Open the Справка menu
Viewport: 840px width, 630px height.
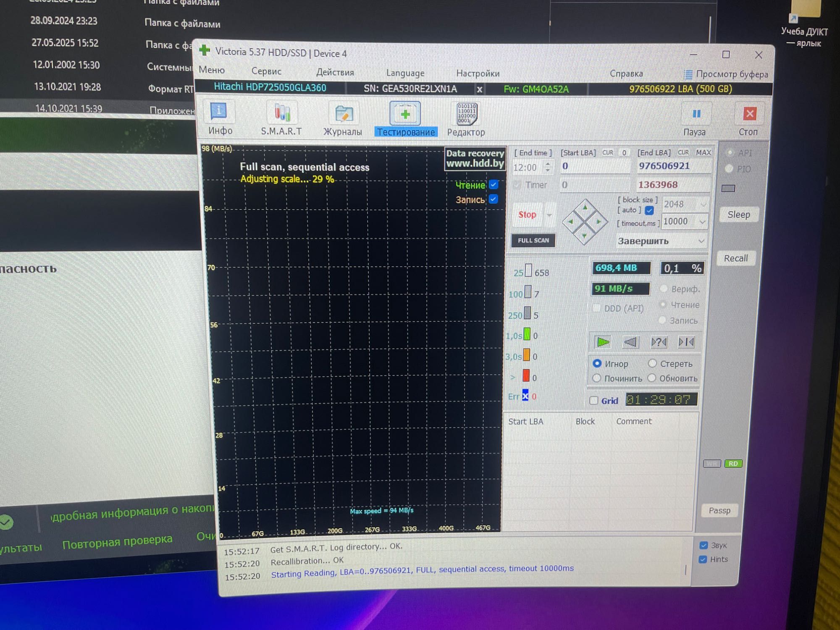click(x=626, y=74)
